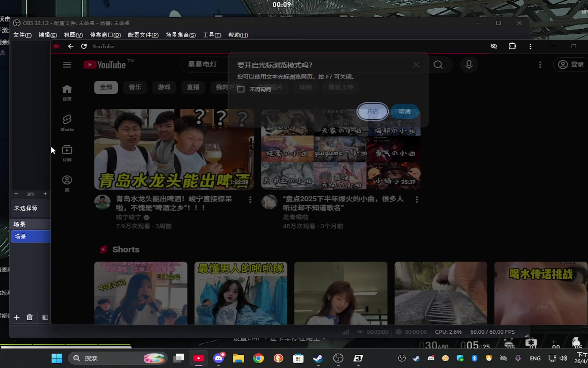
Task: Click the browser extensions puzzle icon
Action: [x=512, y=46]
